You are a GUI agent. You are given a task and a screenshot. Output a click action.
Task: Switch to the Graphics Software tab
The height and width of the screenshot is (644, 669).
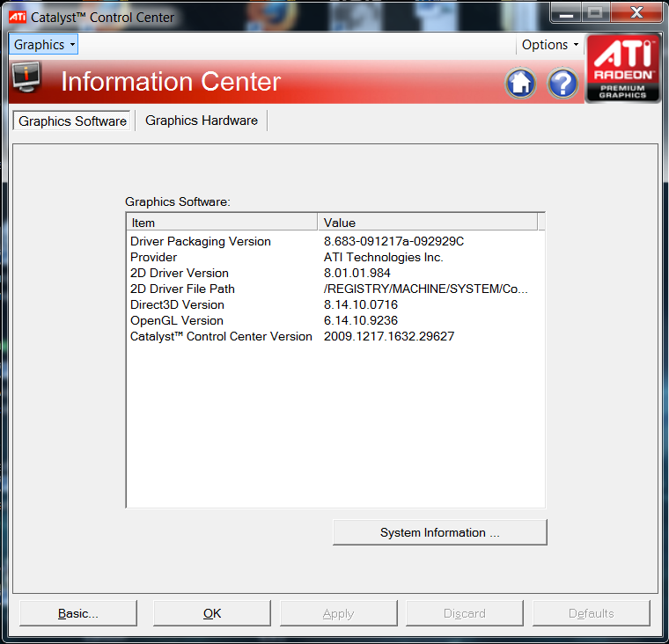pyautogui.click(x=72, y=121)
